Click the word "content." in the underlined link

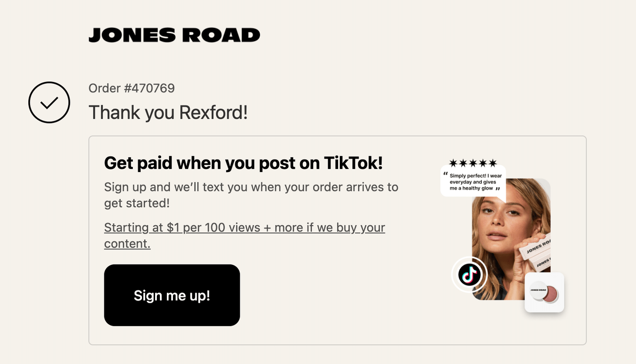(127, 244)
